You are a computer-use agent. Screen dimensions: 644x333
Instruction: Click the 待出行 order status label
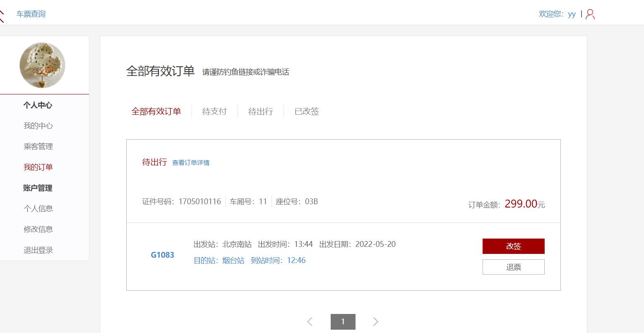154,162
